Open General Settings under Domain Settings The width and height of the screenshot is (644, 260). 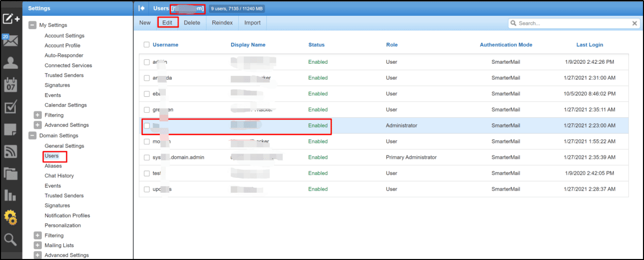pyautogui.click(x=64, y=146)
